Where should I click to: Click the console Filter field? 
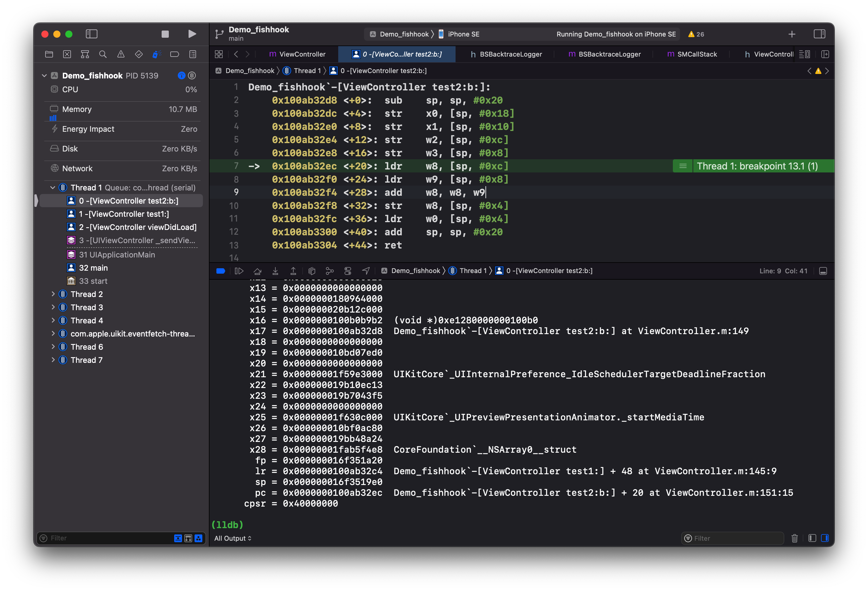732,538
